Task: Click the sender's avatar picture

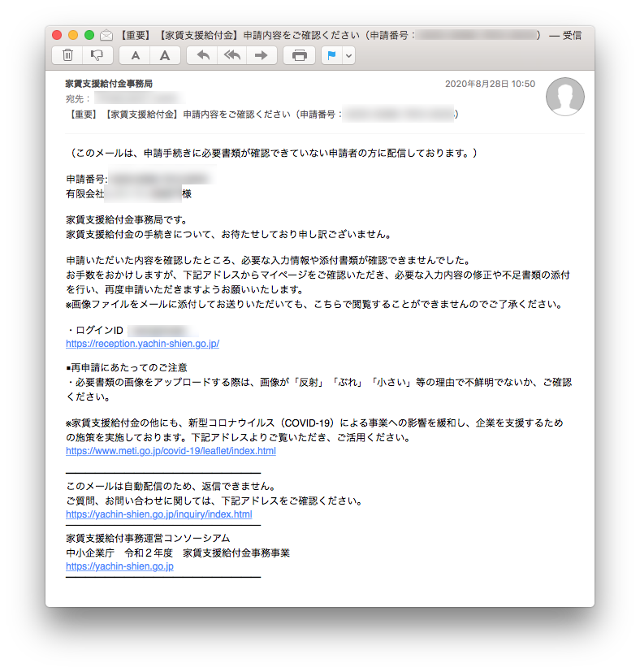Action: pos(564,98)
